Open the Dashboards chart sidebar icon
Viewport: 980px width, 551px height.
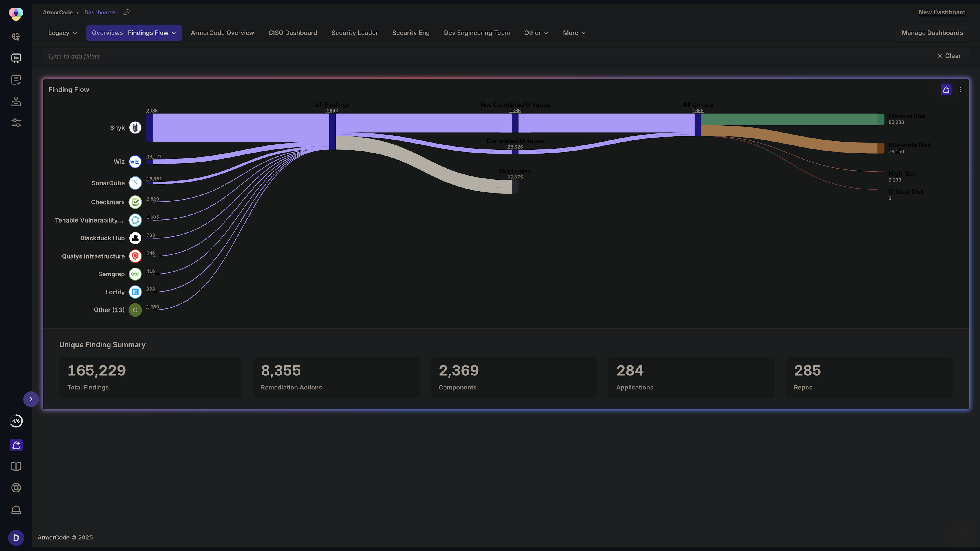pos(16,58)
